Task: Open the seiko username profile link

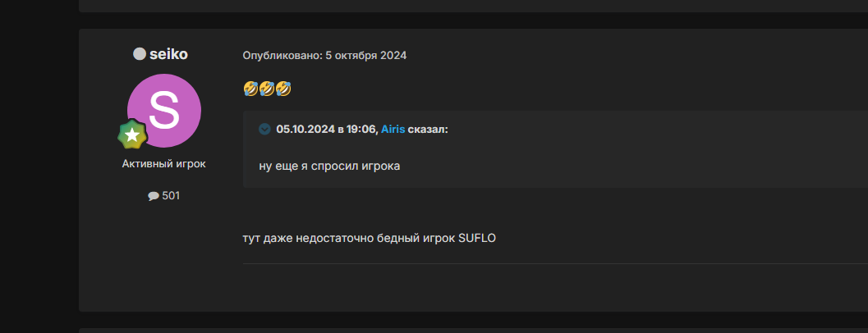Action: pyautogui.click(x=168, y=54)
